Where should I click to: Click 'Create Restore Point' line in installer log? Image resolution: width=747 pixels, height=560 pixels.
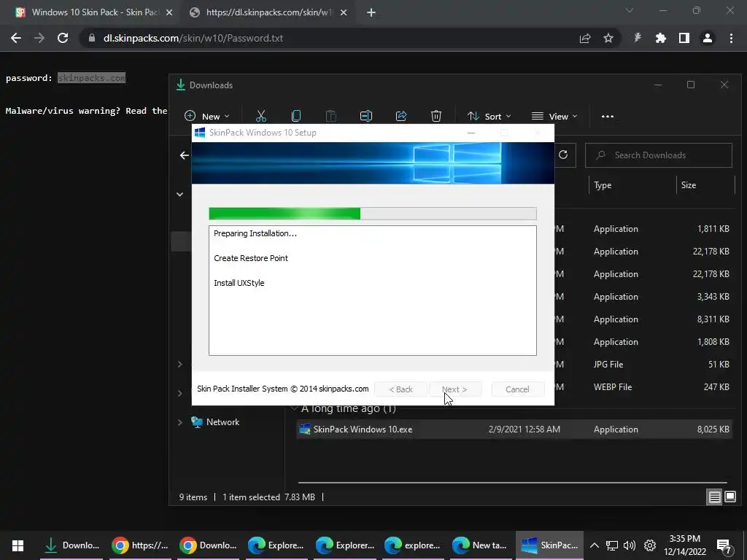[251, 258]
